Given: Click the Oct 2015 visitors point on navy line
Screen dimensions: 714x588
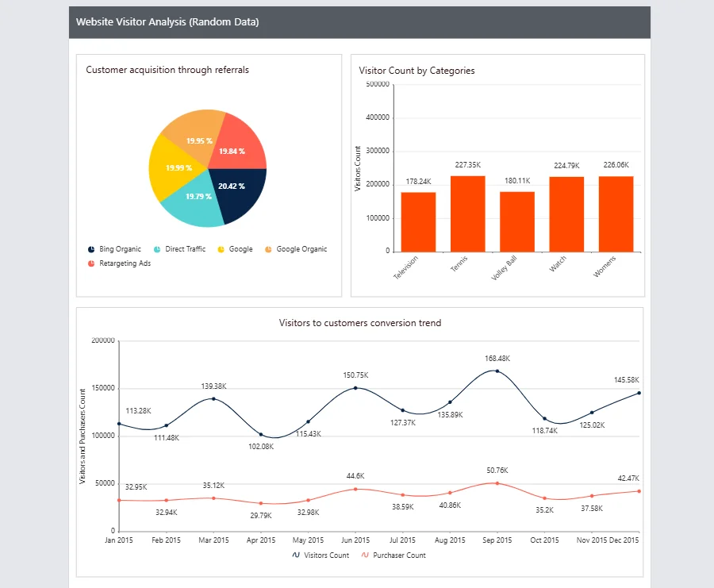Looking at the screenshot, I should coord(544,418).
